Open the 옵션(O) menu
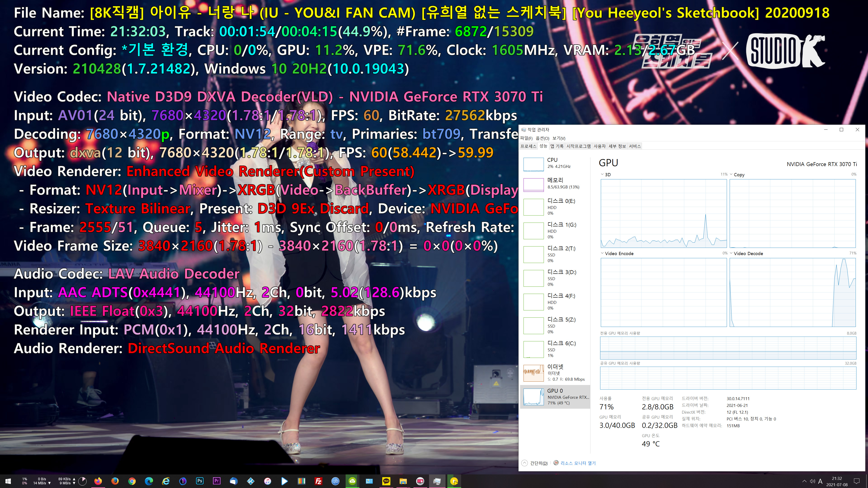The image size is (868, 488). [542, 138]
